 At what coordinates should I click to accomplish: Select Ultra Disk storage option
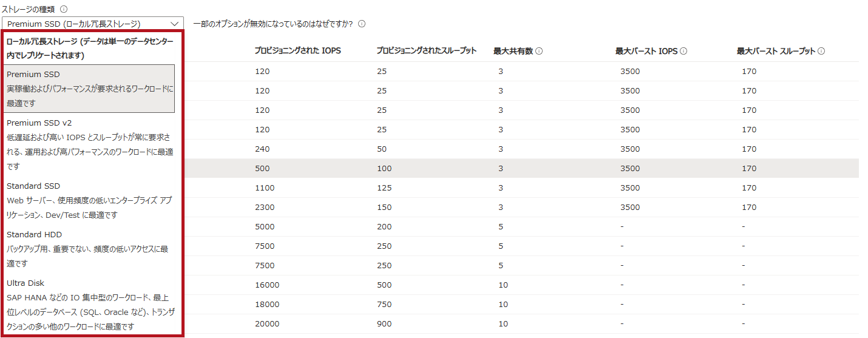pyautogui.click(x=89, y=305)
